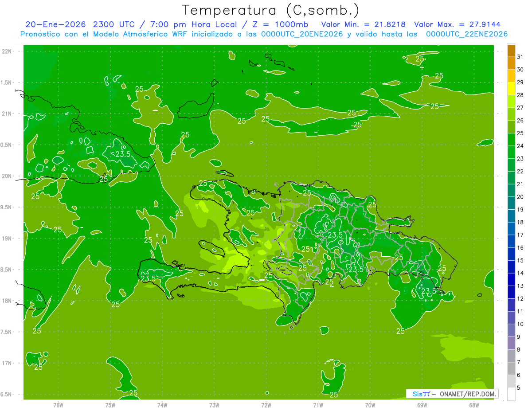532x411 pixels.
Task: Click the 72W longitude axis label
Action: pos(266,405)
